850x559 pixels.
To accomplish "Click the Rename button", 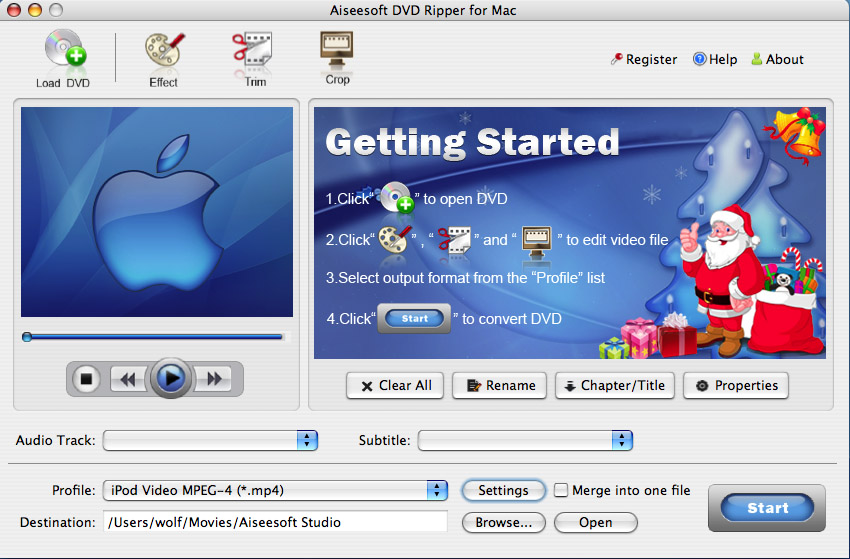I will pyautogui.click(x=500, y=385).
